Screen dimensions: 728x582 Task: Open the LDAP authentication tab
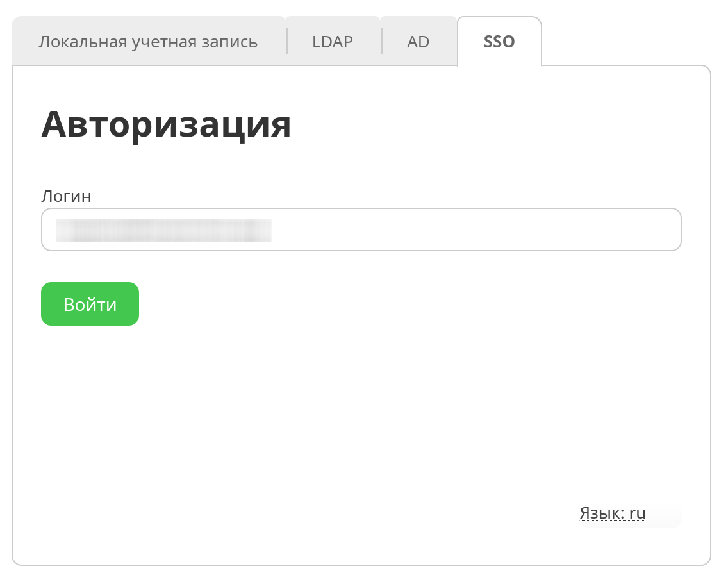point(333,42)
